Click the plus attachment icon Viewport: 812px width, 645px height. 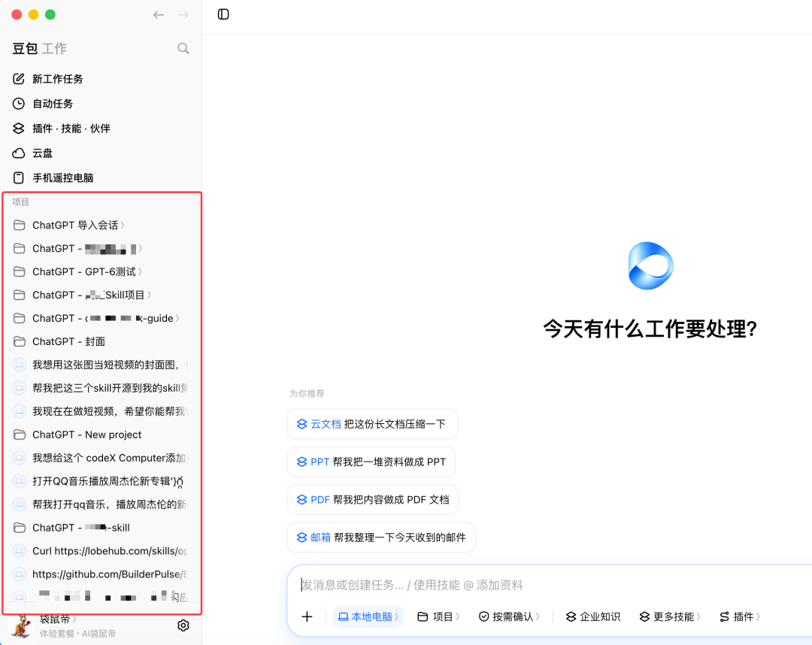coord(307,616)
